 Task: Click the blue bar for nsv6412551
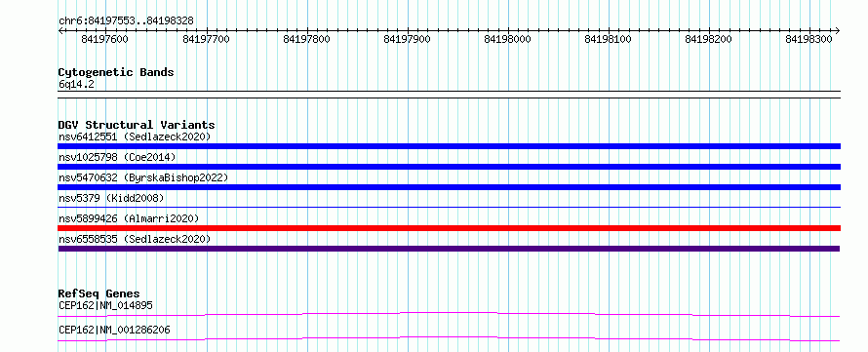click(449, 146)
